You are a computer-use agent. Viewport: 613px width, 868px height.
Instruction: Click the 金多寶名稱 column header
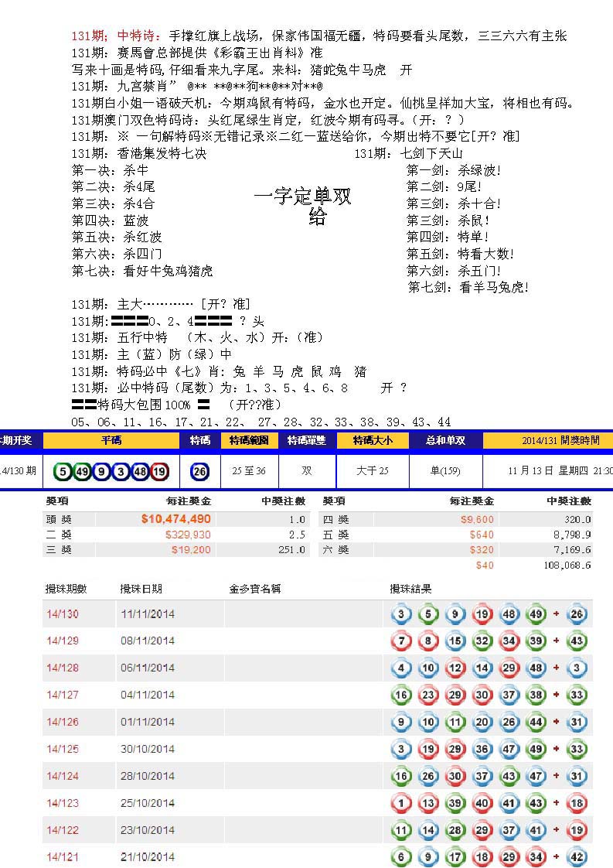coord(255,589)
